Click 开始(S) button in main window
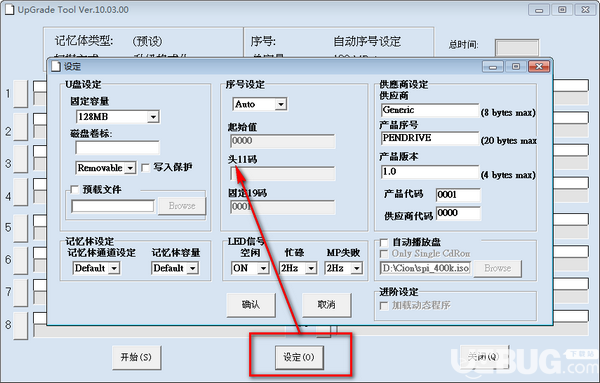 click(136, 357)
